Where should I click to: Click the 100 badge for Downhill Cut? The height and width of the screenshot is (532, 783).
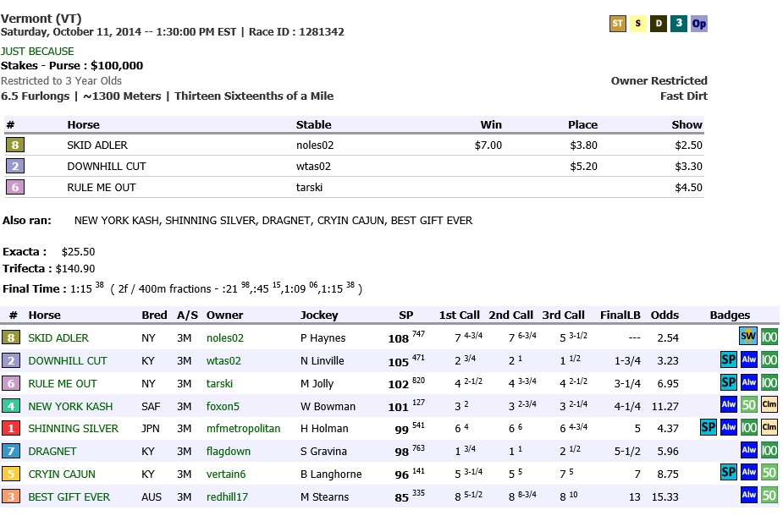click(x=769, y=359)
